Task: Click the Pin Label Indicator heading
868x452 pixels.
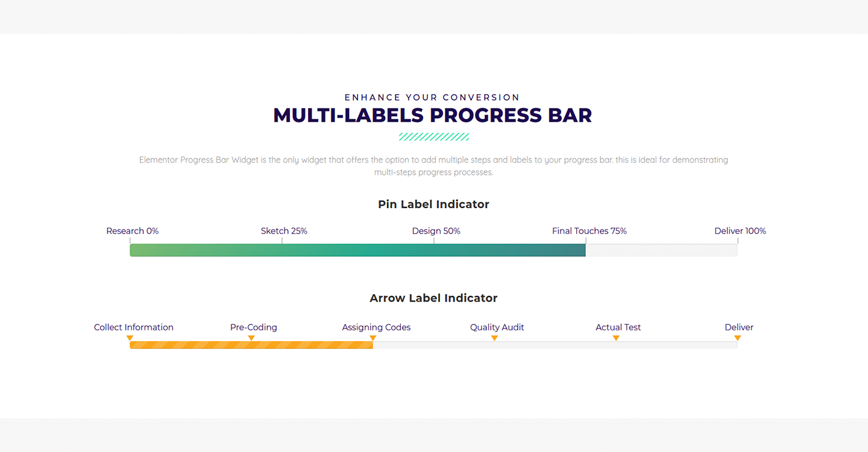Action: (x=433, y=204)
